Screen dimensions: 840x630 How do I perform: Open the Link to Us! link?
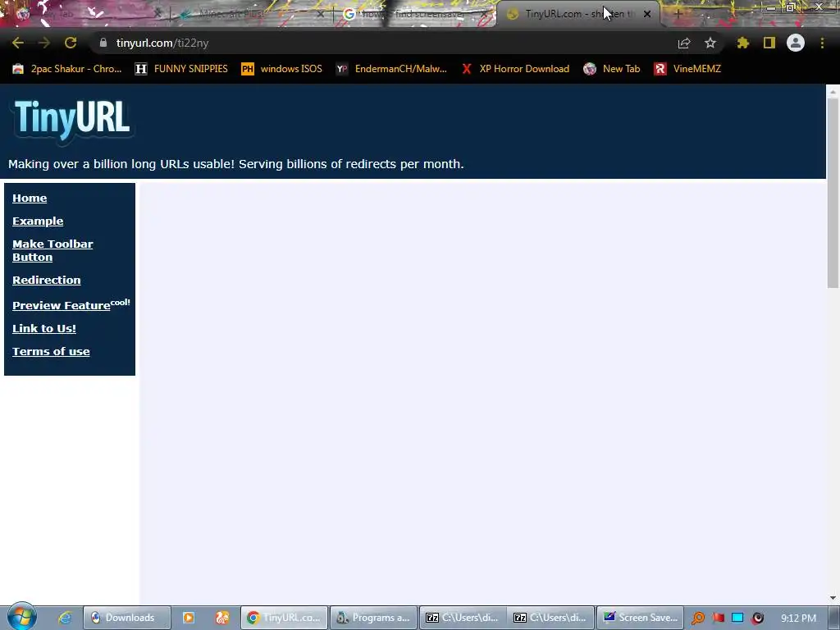tap(44, 328)
